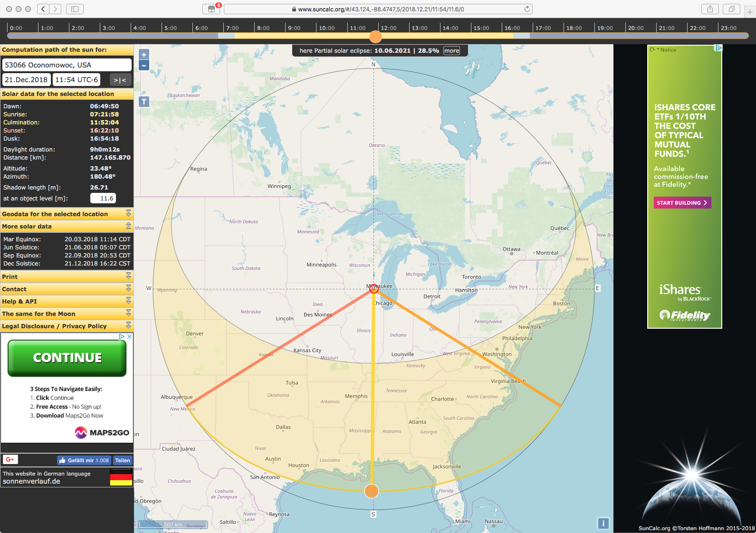Click the Safari forward arrow
This screenshot has width=756, height=533.
(x=56, y=9)
